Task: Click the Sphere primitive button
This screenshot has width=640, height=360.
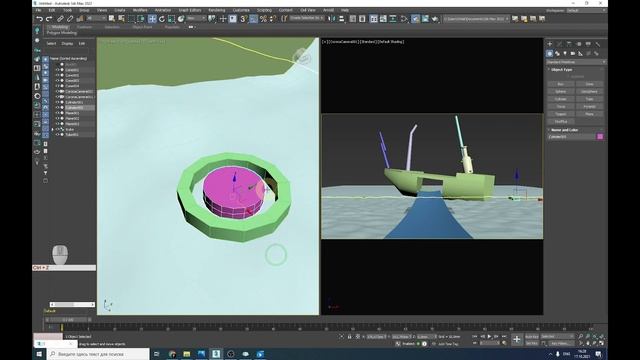Action: tap(560, 91)
